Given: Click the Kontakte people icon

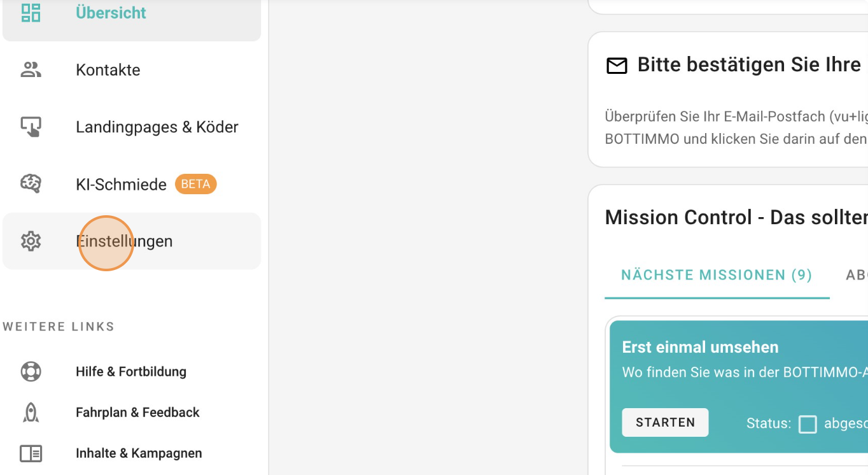Looking at the screenshot, I should [x=31, y=69].
